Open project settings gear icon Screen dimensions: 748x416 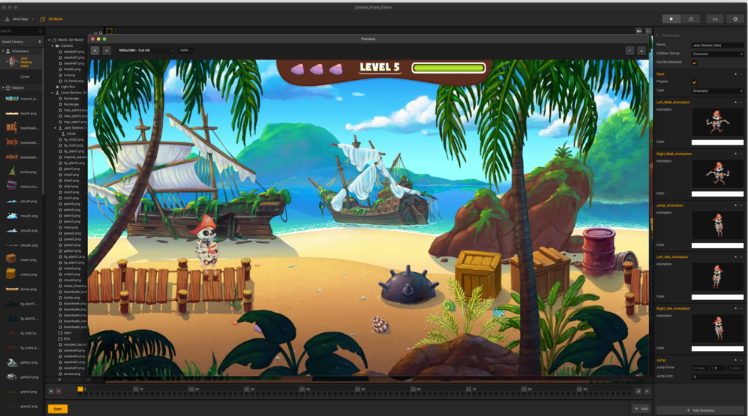click(735, 18)
